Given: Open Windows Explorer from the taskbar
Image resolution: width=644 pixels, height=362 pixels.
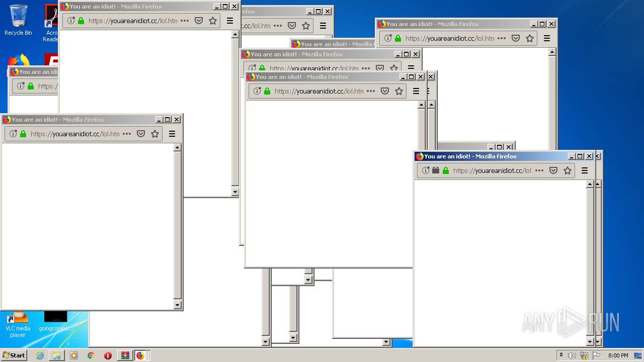Looking at the screenshot, I should (x=57, y=355).
